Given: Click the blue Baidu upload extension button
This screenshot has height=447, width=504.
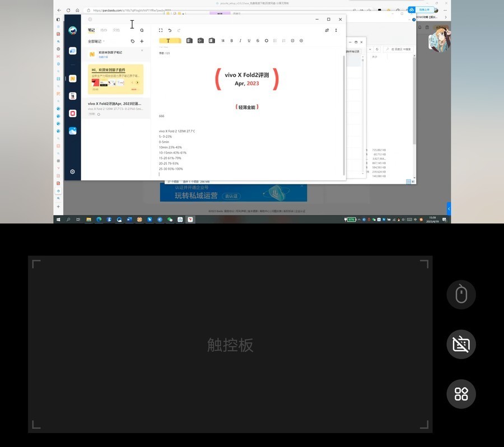Looking at the screenshot, I should point(421,10).
